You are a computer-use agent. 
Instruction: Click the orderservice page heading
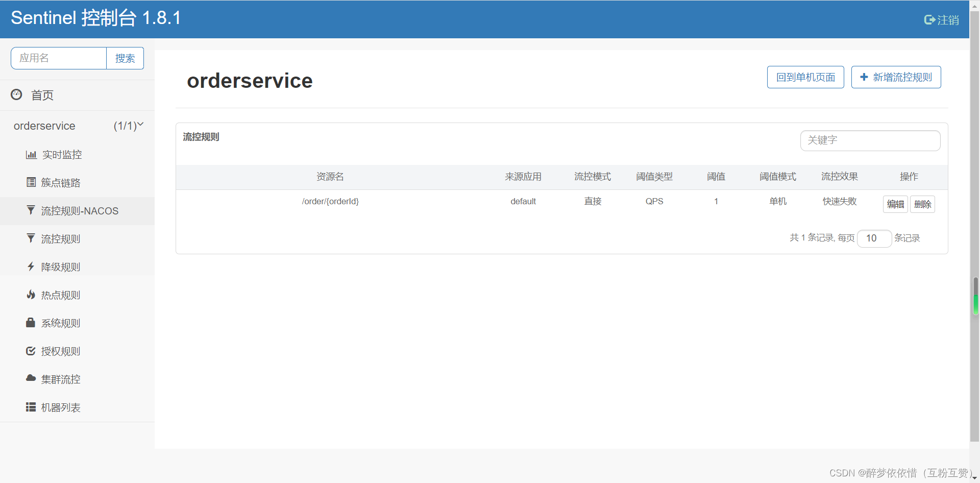[250, 81]
